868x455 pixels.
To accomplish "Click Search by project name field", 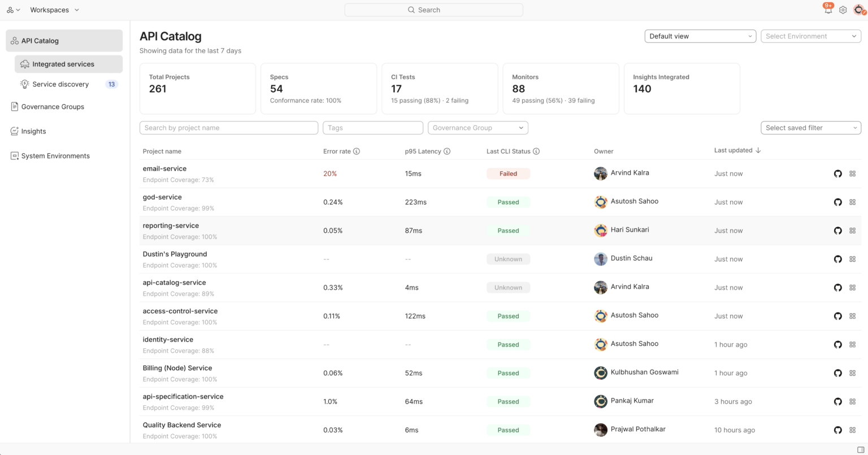I will [x=229, y=128].
